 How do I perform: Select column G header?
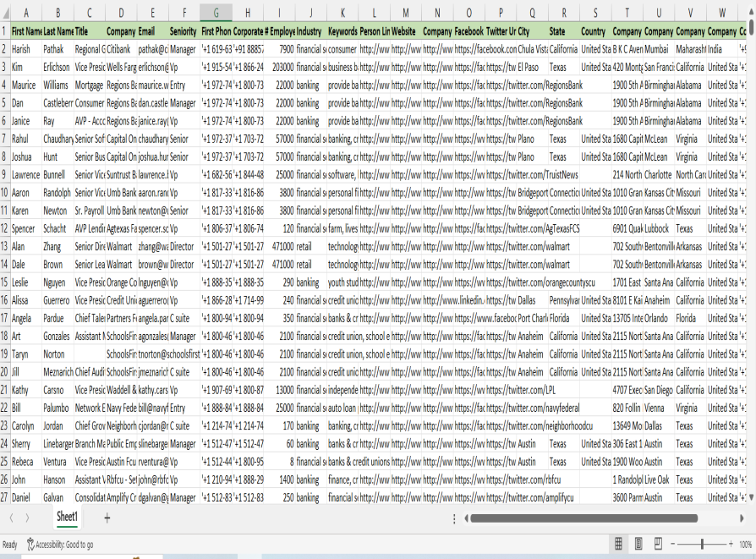[x=216, y=13]
